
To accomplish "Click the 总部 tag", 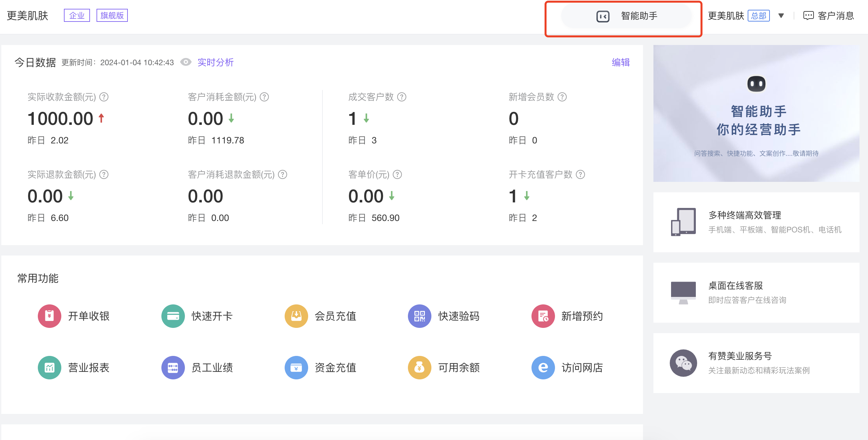I will [x=758, y=16].
